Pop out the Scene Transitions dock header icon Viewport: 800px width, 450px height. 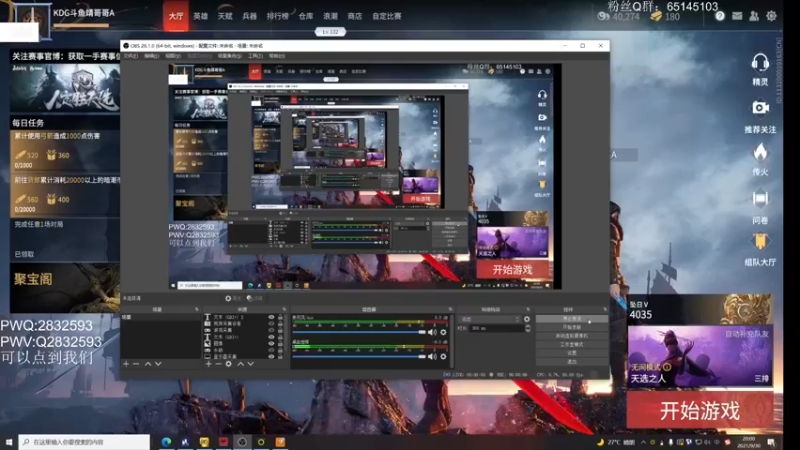(528, 310)
